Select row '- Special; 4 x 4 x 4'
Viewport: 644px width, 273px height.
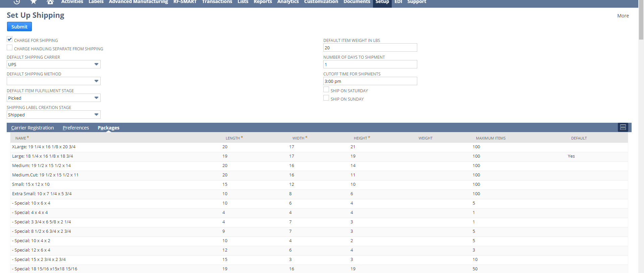319,213
